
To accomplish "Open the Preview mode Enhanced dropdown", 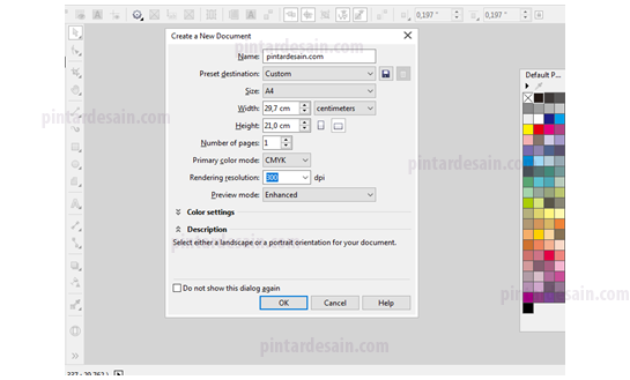I will (x=319, y=195).
